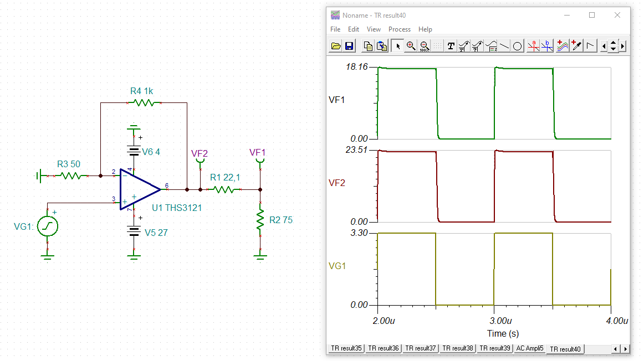Click the 18.16 axis value
This screenshot has width=644, height=361.
pyautogui.click(x=356, y=67)
